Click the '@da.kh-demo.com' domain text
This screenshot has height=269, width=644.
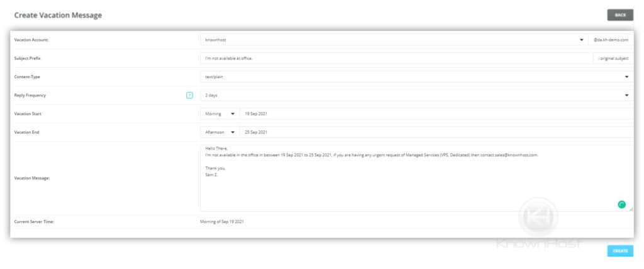(611, 40)
